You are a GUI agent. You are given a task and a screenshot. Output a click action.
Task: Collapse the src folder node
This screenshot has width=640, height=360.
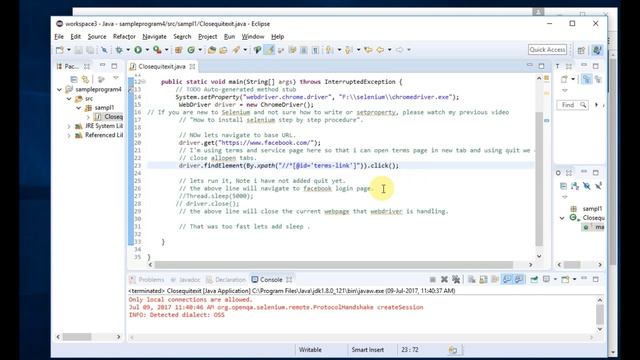(69, 98)
